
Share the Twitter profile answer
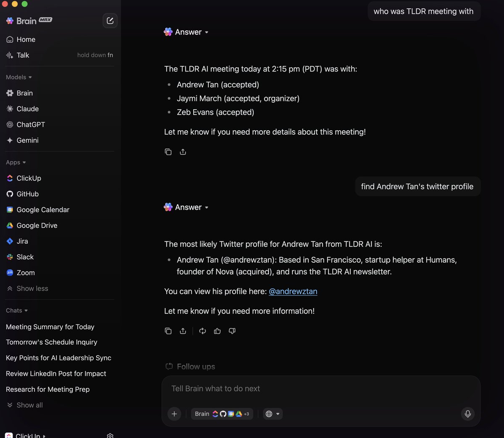click(x=183, y=331)
